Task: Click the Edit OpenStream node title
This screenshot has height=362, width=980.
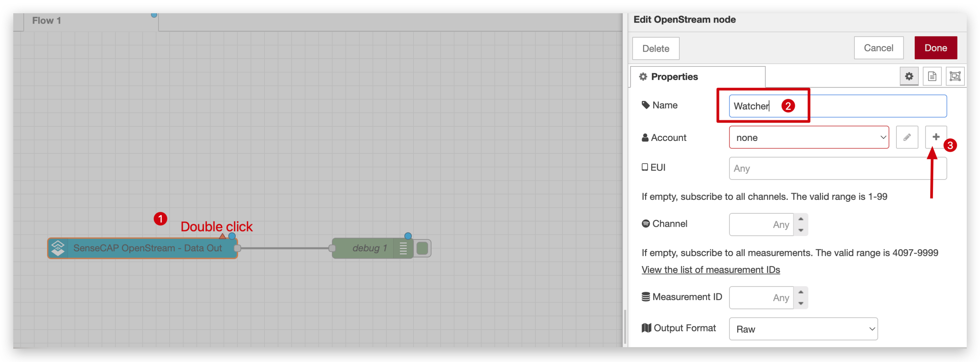Action: pyautogui.click(x=684, y=20)
